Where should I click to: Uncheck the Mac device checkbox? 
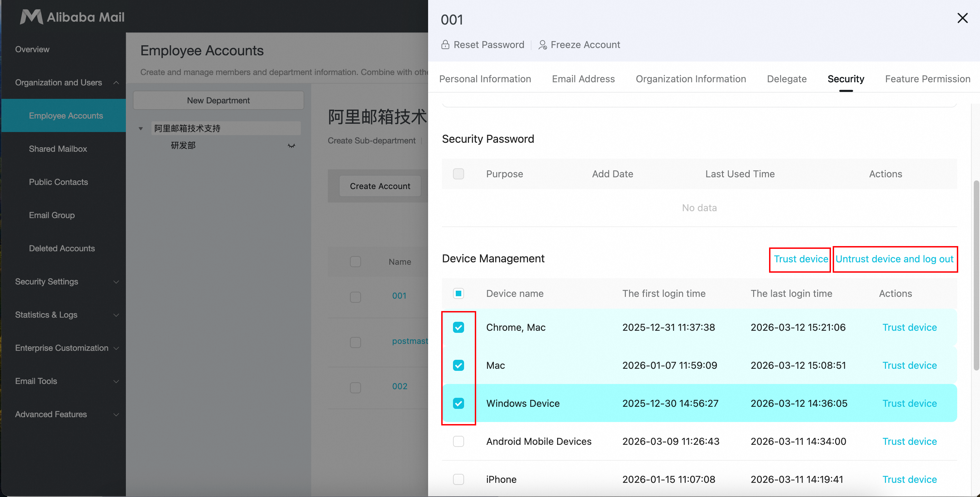(x=459, y=365)
